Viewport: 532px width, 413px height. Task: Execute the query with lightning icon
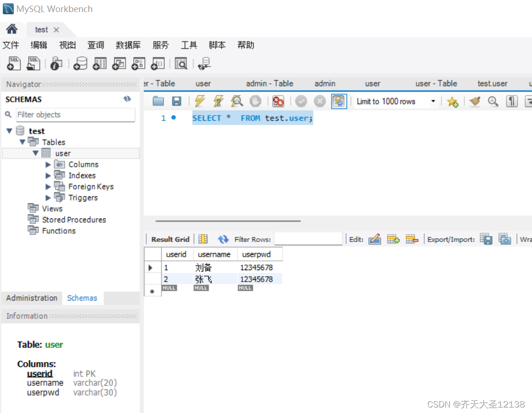tap(200, 101)
